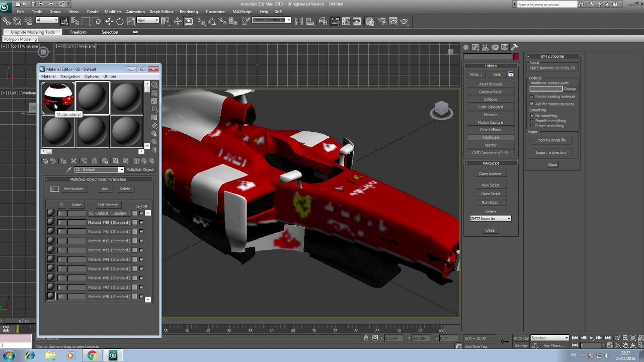Screen dimensions: 644x362
Task: Click the Set Number button
Action: coord(73,189)
